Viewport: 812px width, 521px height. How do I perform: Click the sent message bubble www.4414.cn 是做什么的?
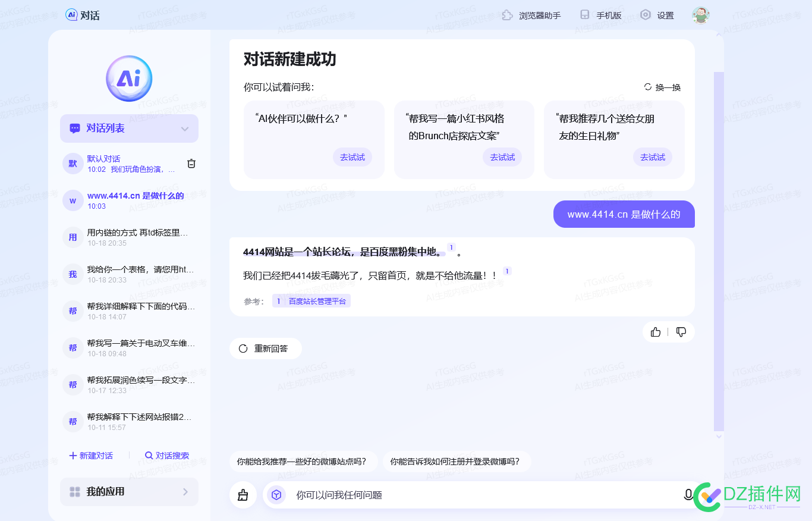pos(624,214)
